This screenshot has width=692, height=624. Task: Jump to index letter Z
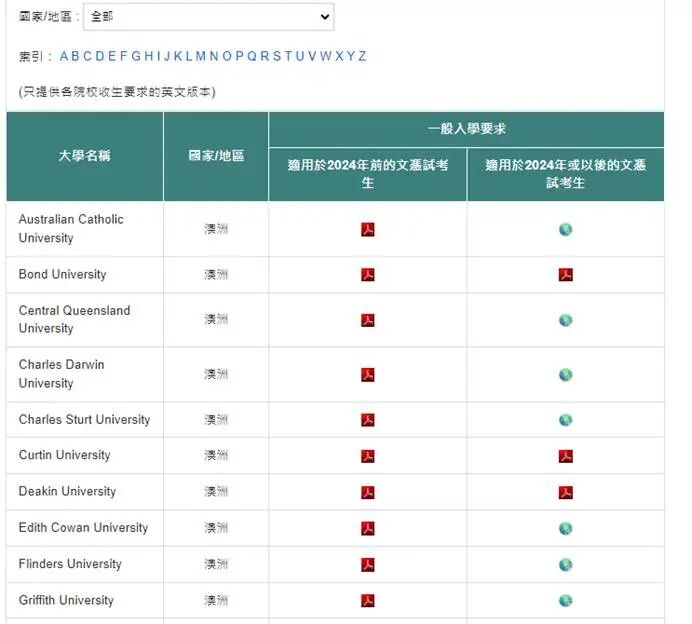click(362, 56)
